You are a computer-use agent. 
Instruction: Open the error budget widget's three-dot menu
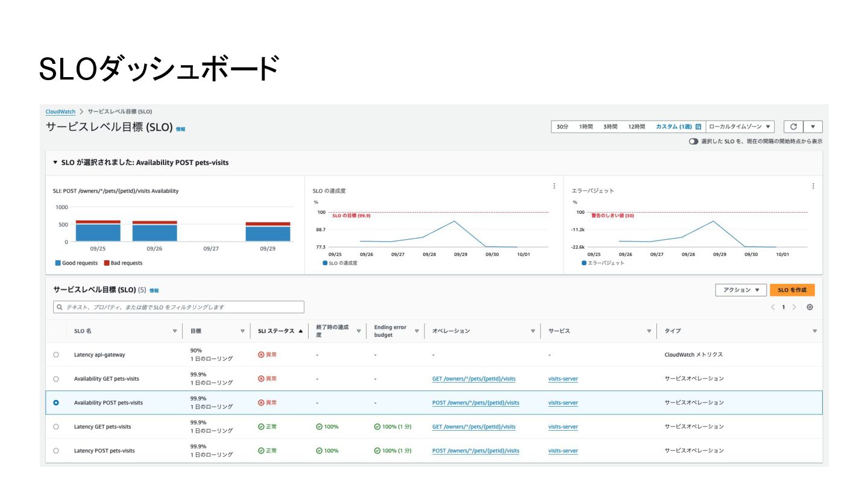813,186
